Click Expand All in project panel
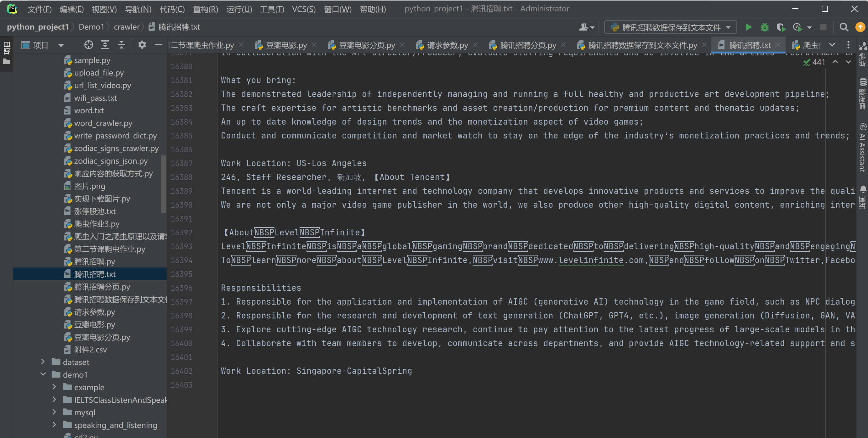The image size is (868, 438). [x=105, y=45]
